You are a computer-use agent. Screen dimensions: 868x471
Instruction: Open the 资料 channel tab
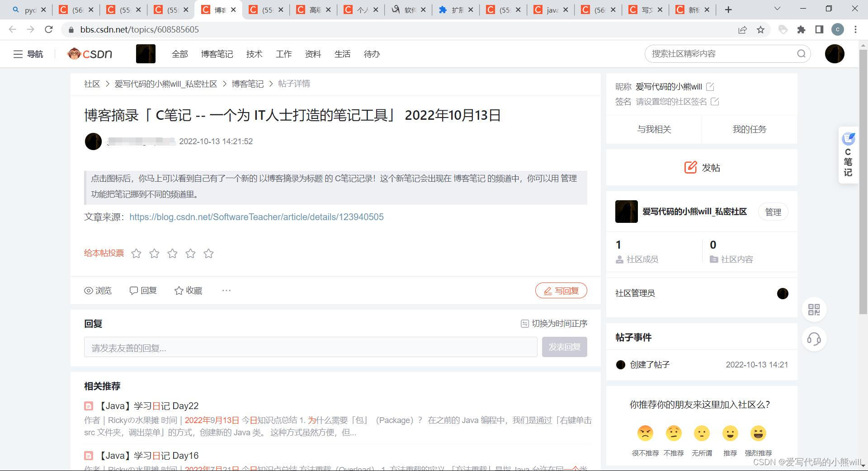(313, 54)
